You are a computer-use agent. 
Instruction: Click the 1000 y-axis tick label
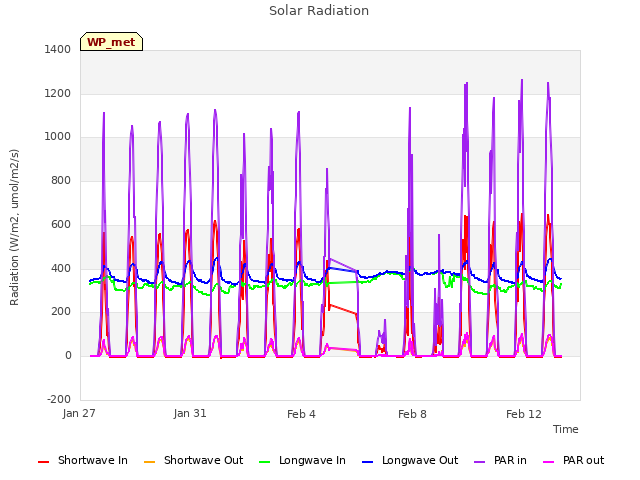58,137
